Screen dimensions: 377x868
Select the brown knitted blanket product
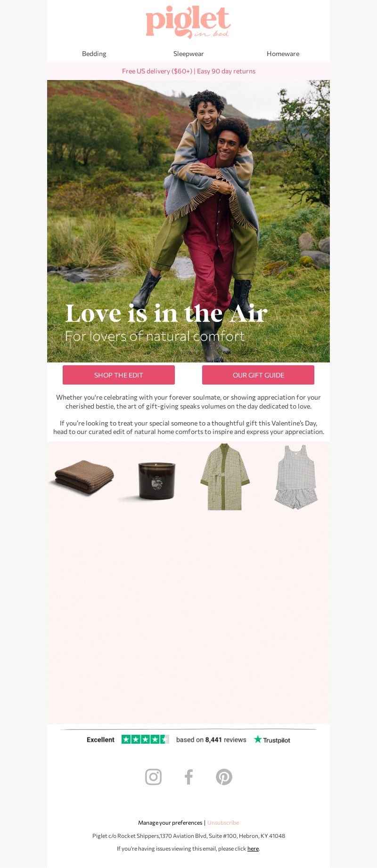point(83,476)
